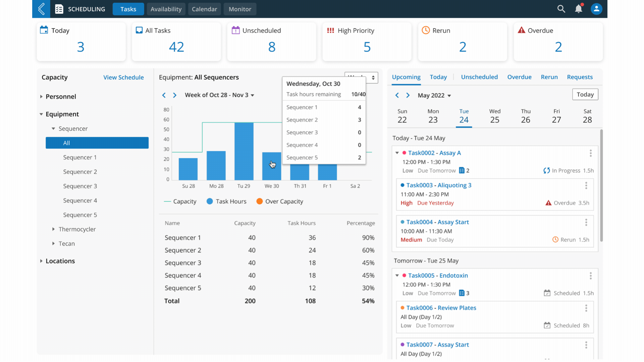Click the View Schedule link

[x=123, y=77]
